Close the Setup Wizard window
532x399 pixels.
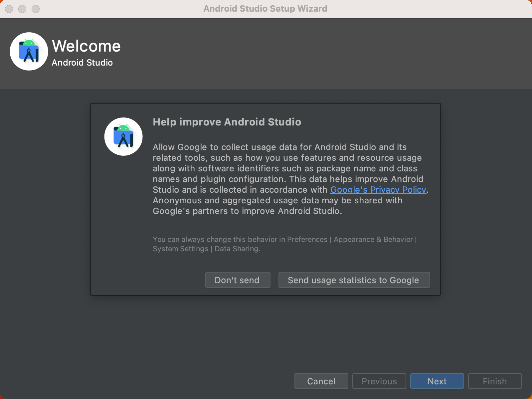tap(9, 9)
